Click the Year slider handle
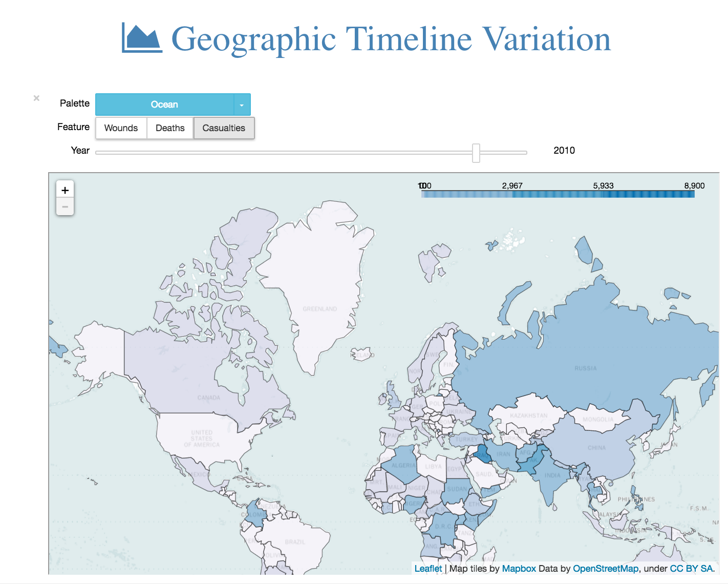The width and height of the screenshot is (728, 584). (x=476, y=153)
